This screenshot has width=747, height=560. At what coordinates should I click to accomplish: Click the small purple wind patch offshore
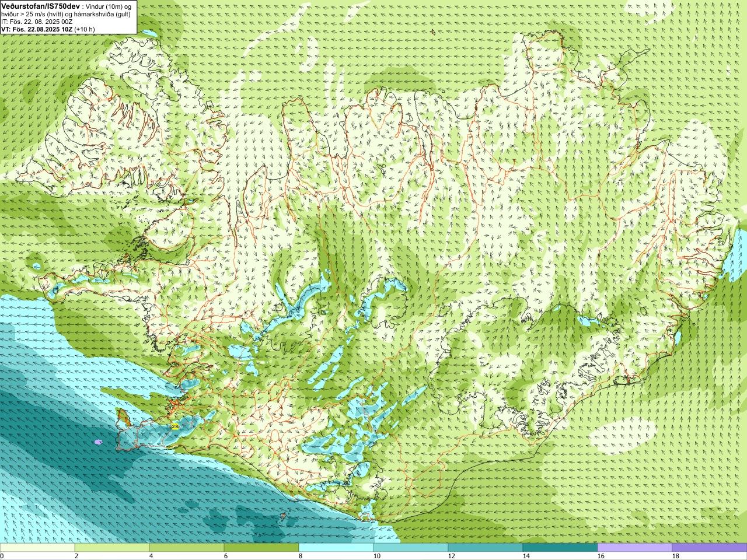pyautogui.click(x=97, y=442)
